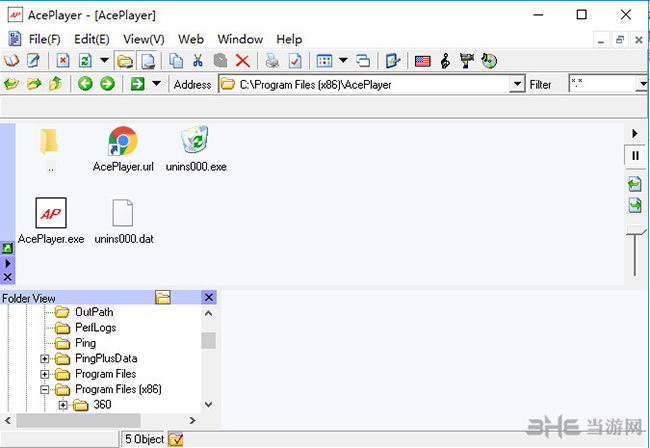The height and width of the screenshot is (448, 650).
Task: Click the document checkmark properties icon
Action: click(295, 61)
